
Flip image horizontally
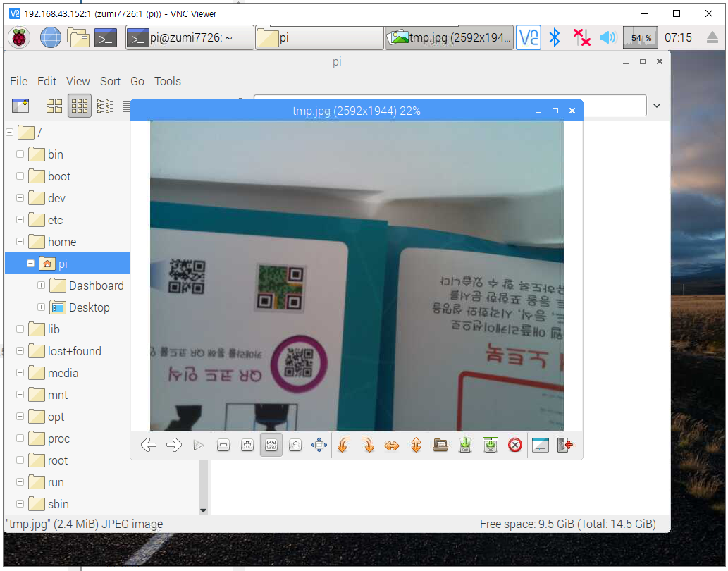392,446
